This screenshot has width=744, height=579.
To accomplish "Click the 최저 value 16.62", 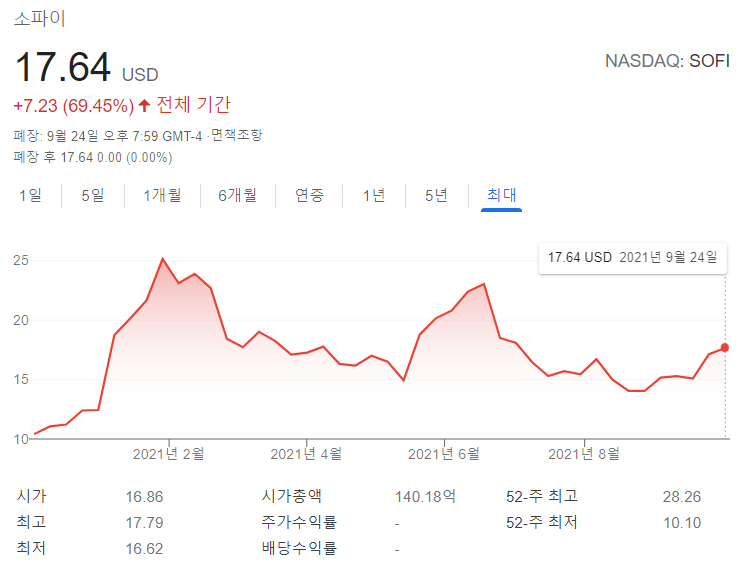I will coord(144,549).
